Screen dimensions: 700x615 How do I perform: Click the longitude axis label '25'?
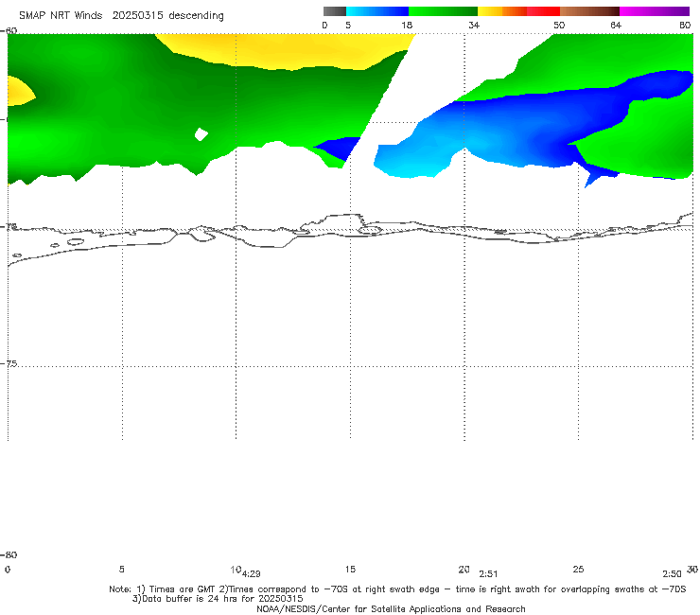click(578, 569)
